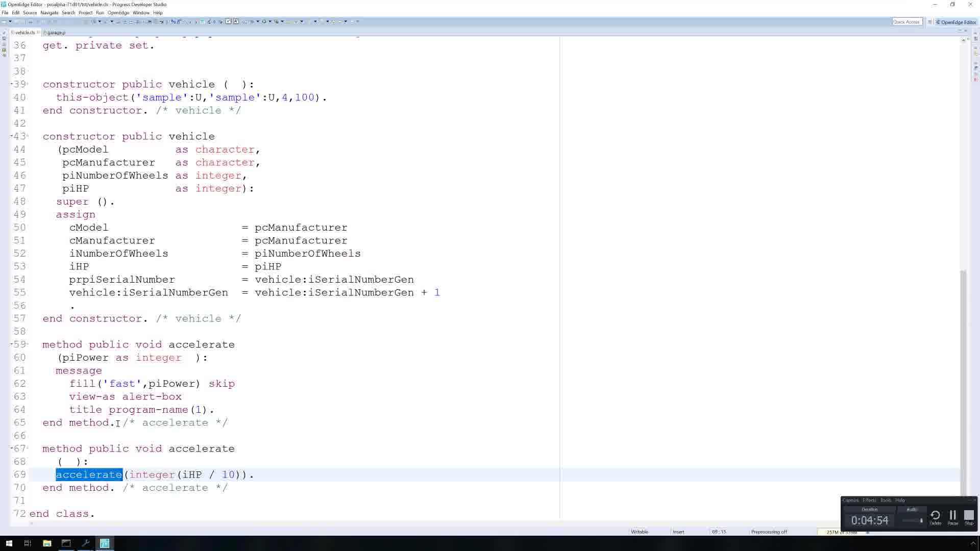Switch to the garage.p editor tab

click(56, 33)
